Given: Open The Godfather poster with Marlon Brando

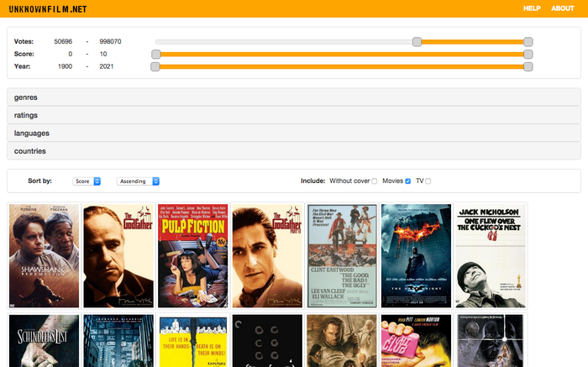Looking at the screenshot, I should click(x=118, y=255).
